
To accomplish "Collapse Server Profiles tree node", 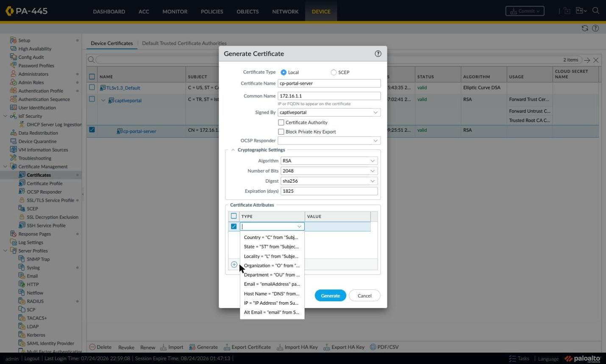I will 5,251.
